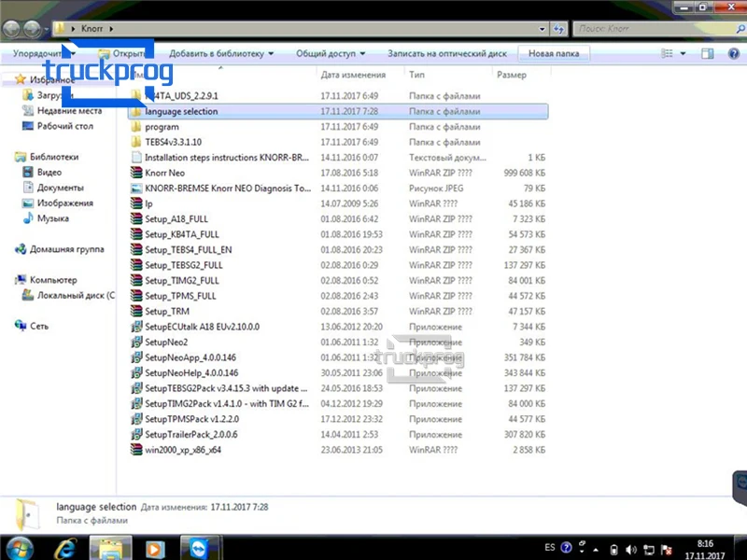Show the preview pane icon
The width and height of the screenshot is (747, 560).
click(x=708, y=53)
